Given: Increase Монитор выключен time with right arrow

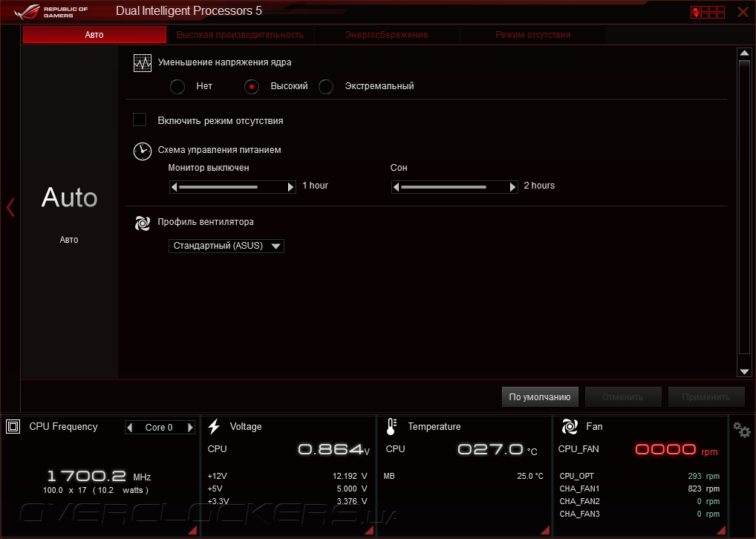Looking at the screenshot, I should click(290, 187).
